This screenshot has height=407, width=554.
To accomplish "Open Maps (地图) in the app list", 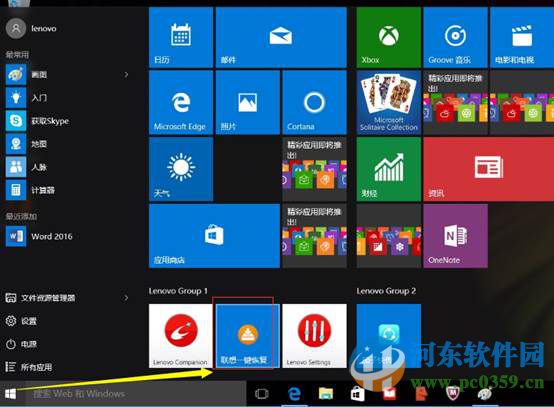I will pyautogui.click(x=67, y=144).
